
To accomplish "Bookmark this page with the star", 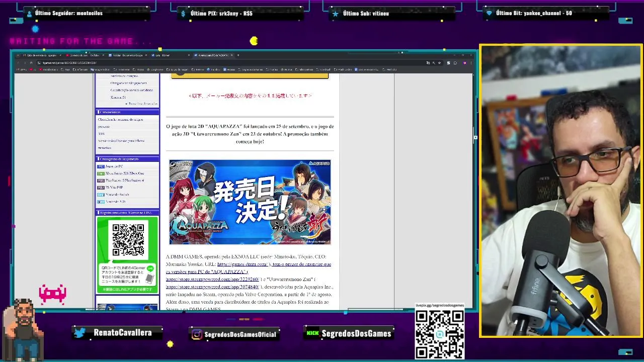I will pos(440,63).
